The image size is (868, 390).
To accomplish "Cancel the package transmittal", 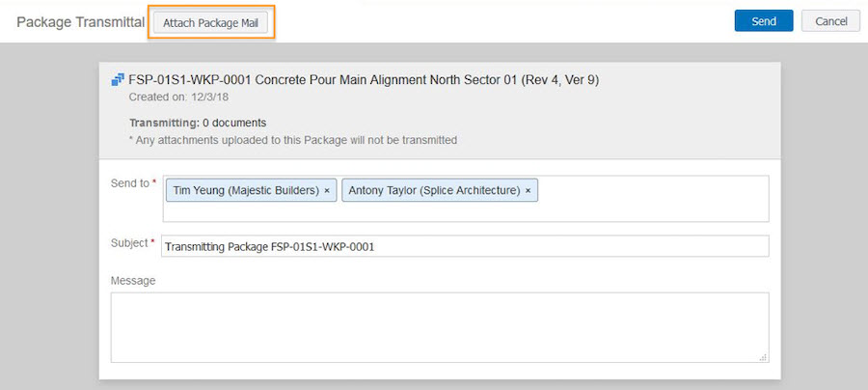I will [x=831, y=21].
